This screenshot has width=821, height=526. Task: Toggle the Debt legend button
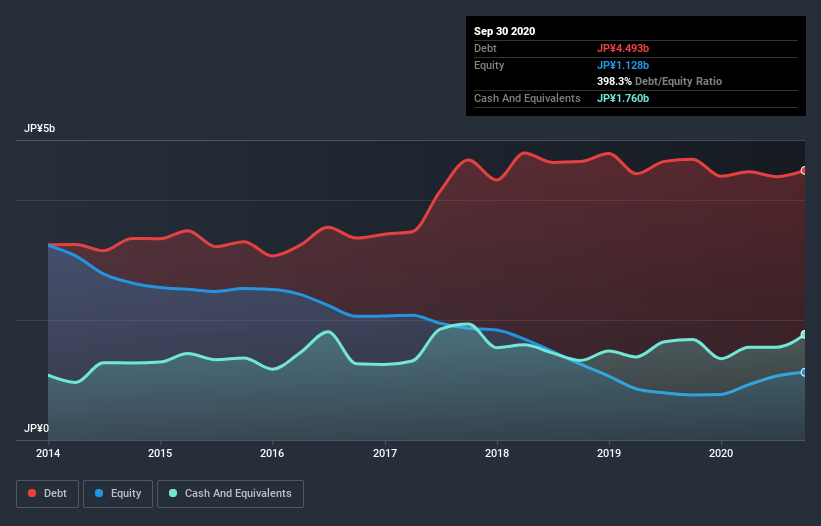(47, 494)
